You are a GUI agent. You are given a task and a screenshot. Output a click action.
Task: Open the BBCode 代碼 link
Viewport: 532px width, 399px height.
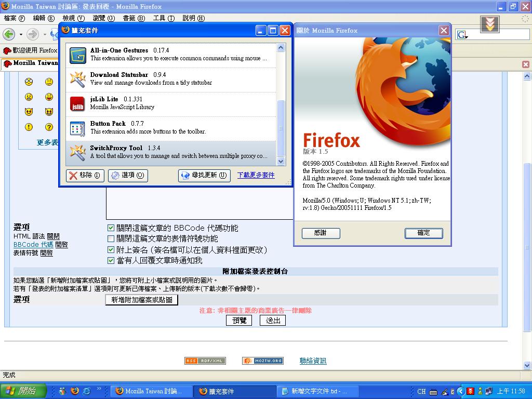pos(33,244)
